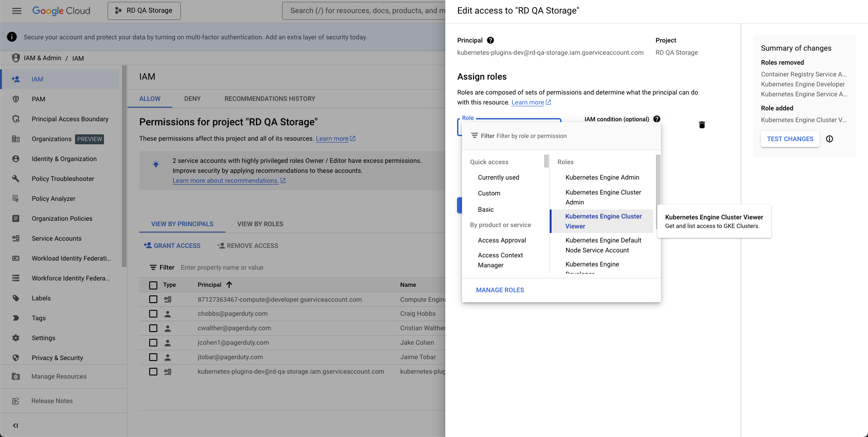The image size is (868, 437).
Task: Click the REMOVE ACCESS button
Action: [248, 246]
